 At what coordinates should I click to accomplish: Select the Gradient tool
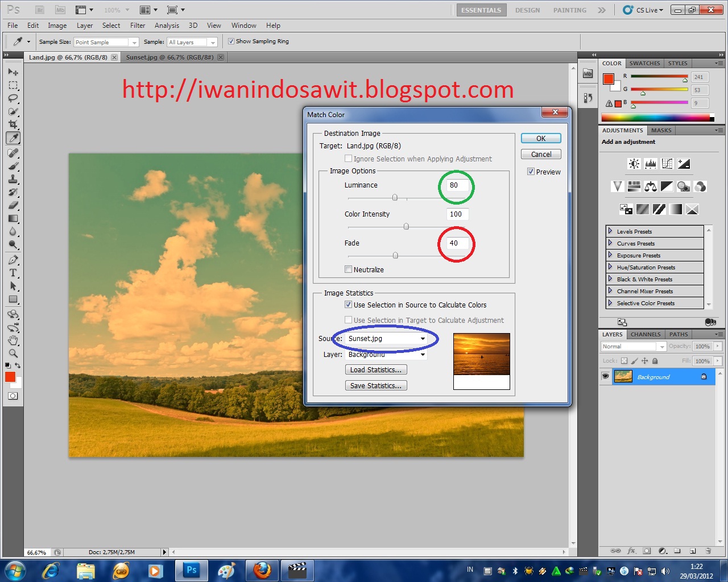coord(13,218)
